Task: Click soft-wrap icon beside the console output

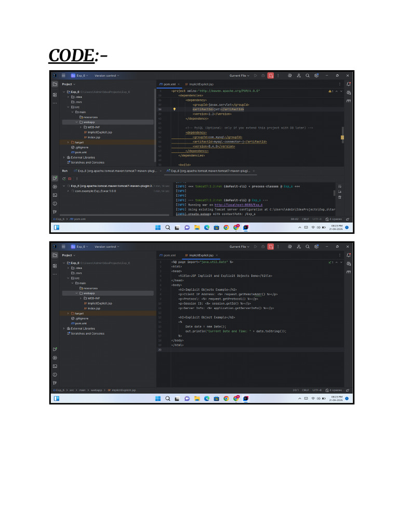Action: coord(340,187)
